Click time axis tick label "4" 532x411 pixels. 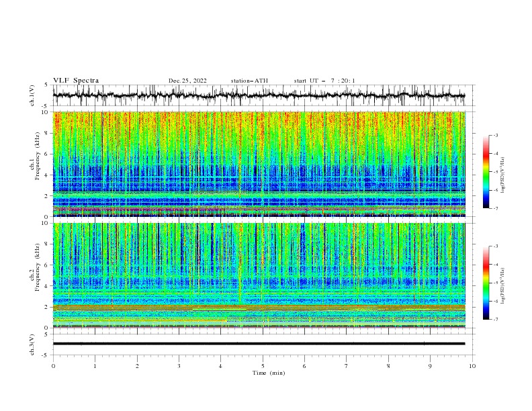[220, 366]
